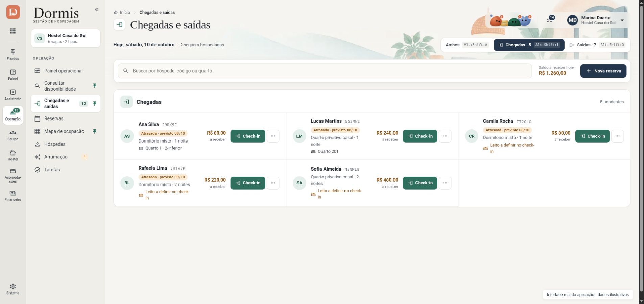Open the Assistente section
Screen dimensions: 644x304
point(13,95)
